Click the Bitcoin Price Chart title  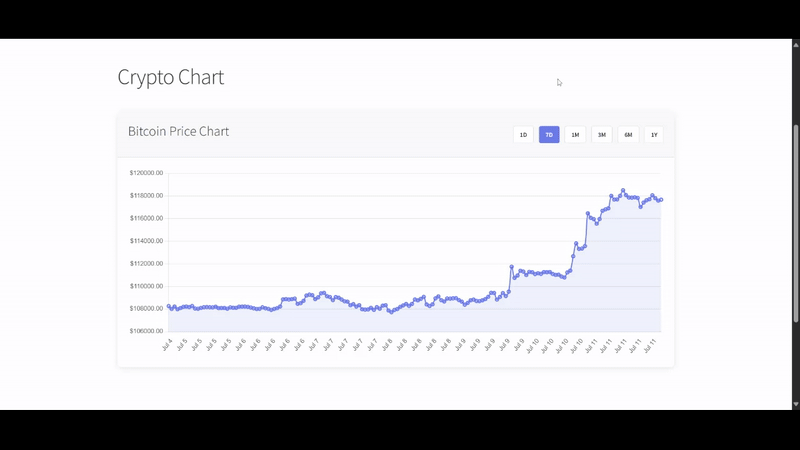178,131
